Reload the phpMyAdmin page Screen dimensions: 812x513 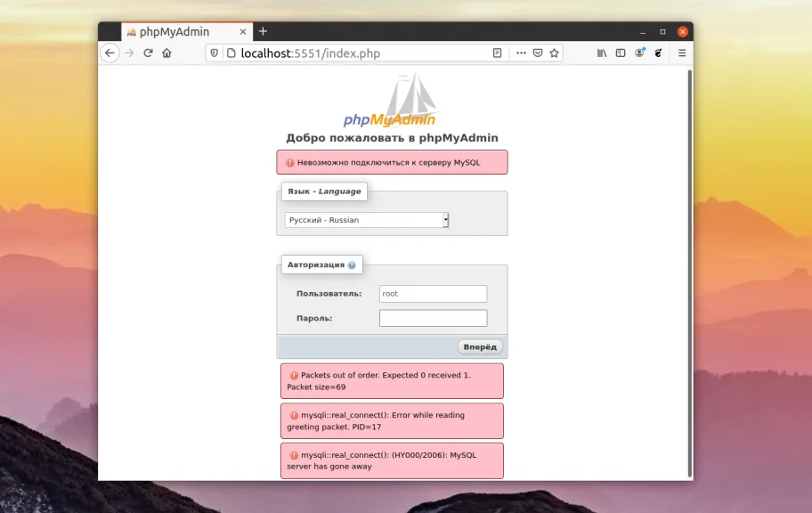click(148, 53)
